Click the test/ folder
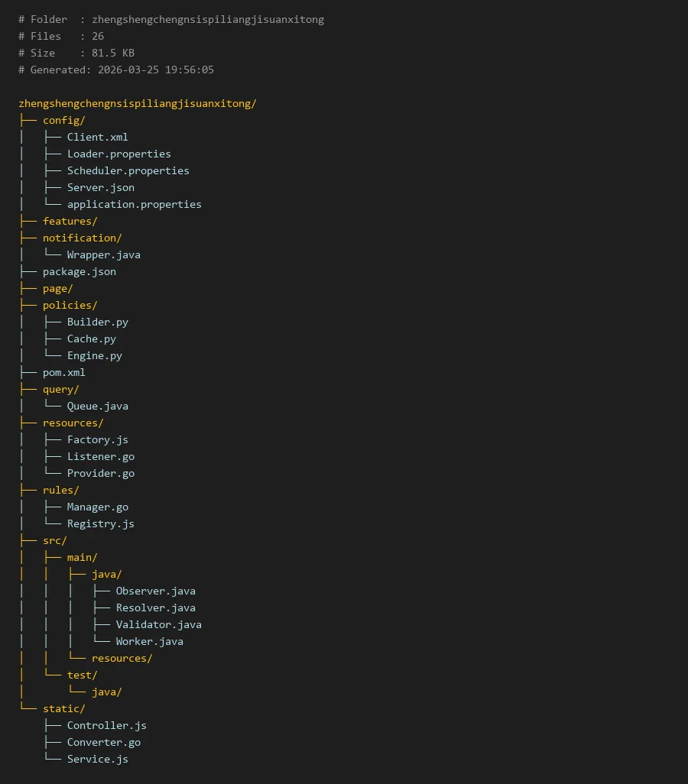 (x=82, y=675)
